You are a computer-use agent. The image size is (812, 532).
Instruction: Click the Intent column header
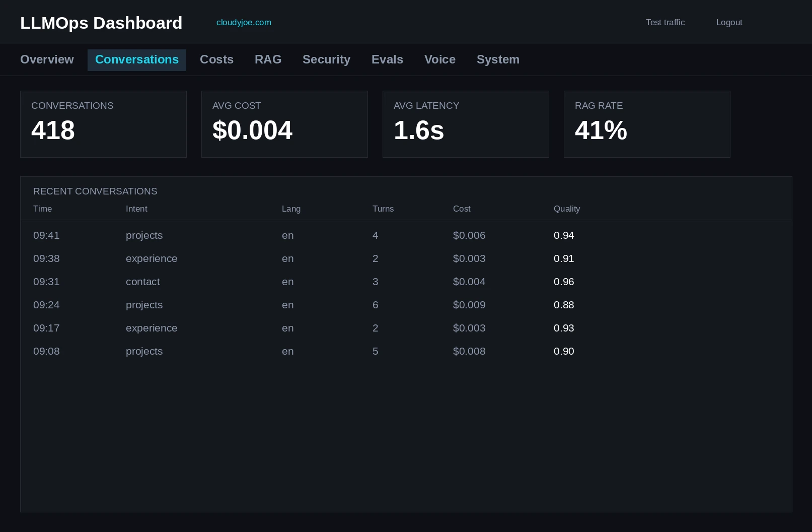tap(136, 209)
